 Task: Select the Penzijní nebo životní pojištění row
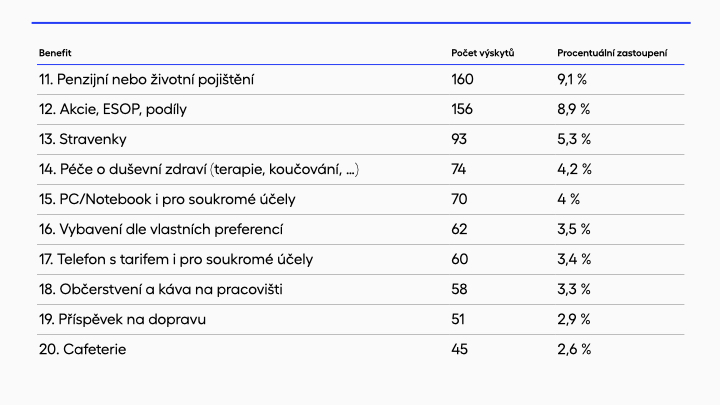[146, 79]
